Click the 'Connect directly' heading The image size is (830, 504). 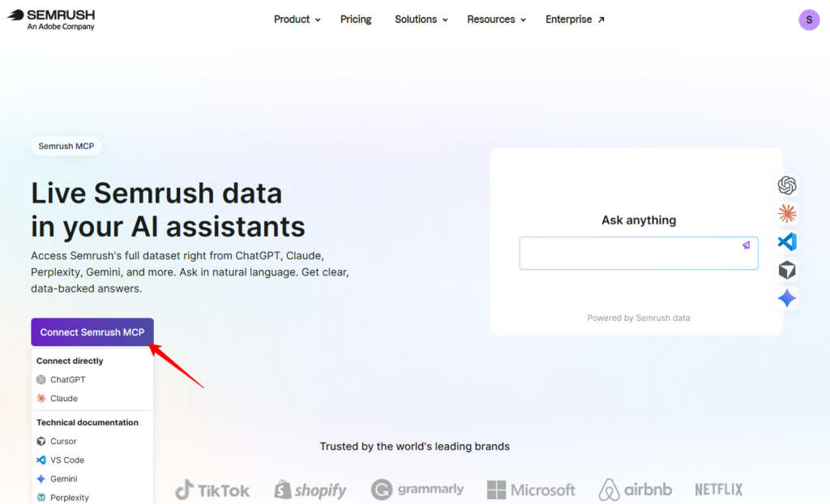pos(70,361)
